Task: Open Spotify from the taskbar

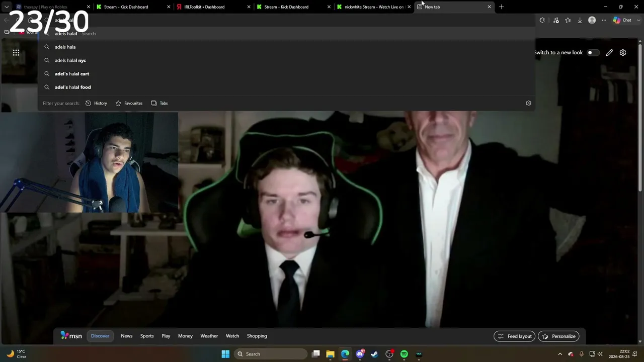Action: (404, 354)
